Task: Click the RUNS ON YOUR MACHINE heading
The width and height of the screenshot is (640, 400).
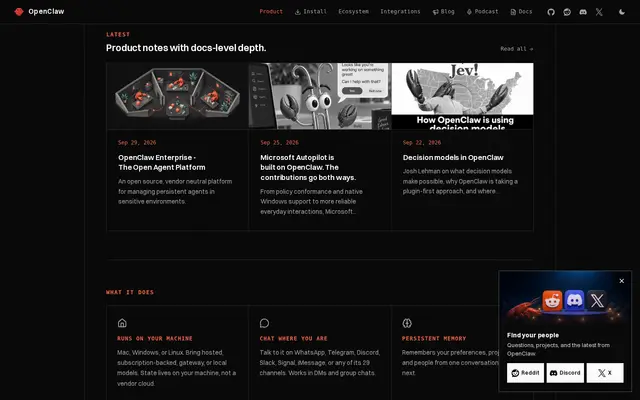Action: [155, 338]
